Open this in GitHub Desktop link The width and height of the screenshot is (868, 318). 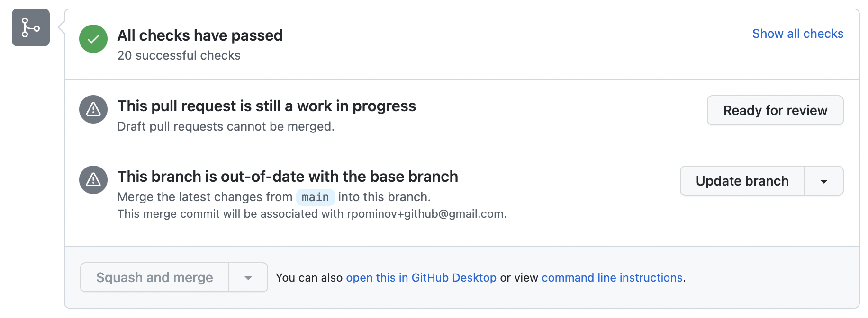[421, 278]
